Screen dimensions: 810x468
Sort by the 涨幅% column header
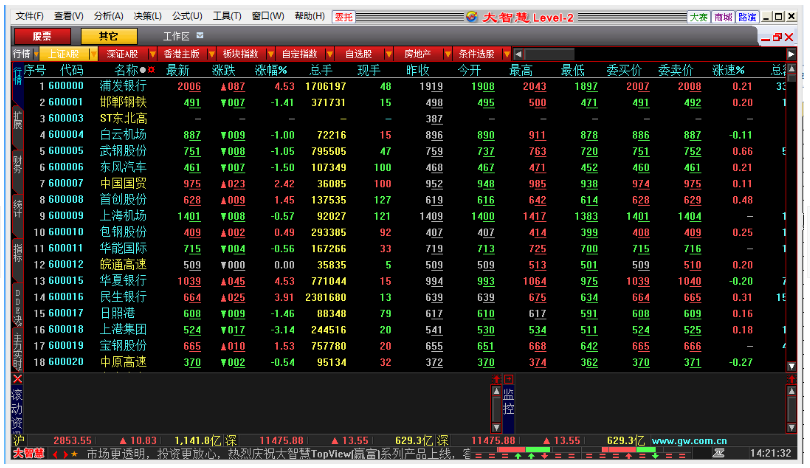[x=271, y=70]
